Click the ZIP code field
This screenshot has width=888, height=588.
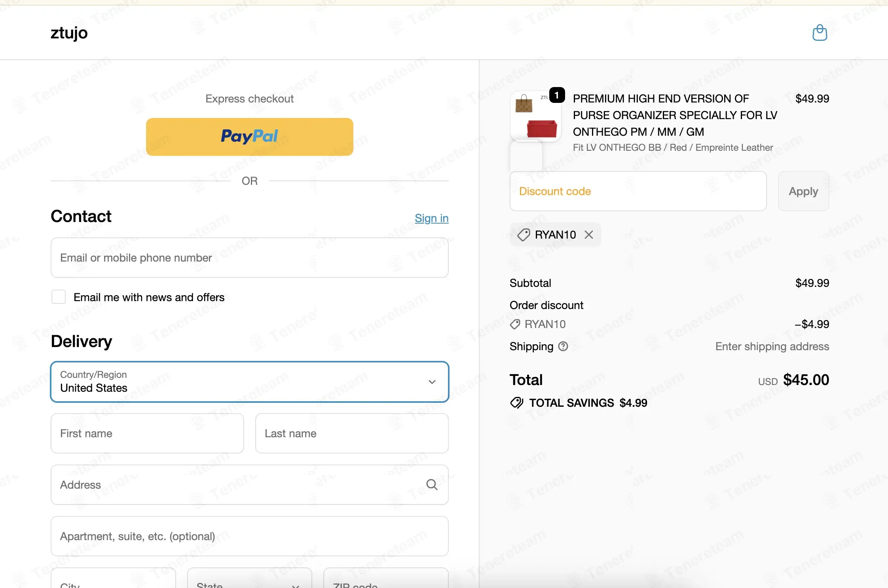pyautogui.click(x=386, y=579)
